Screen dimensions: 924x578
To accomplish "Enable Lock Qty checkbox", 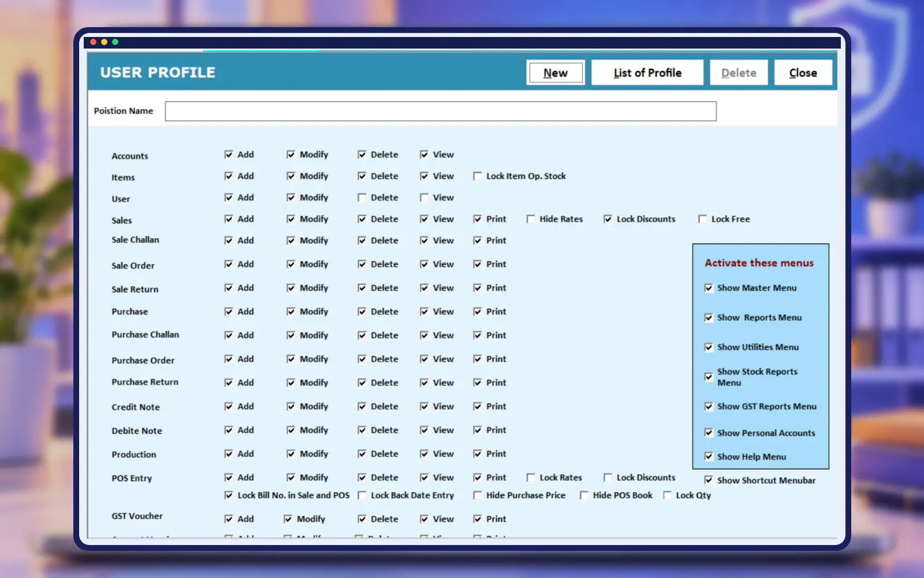I will pos(667,495).
